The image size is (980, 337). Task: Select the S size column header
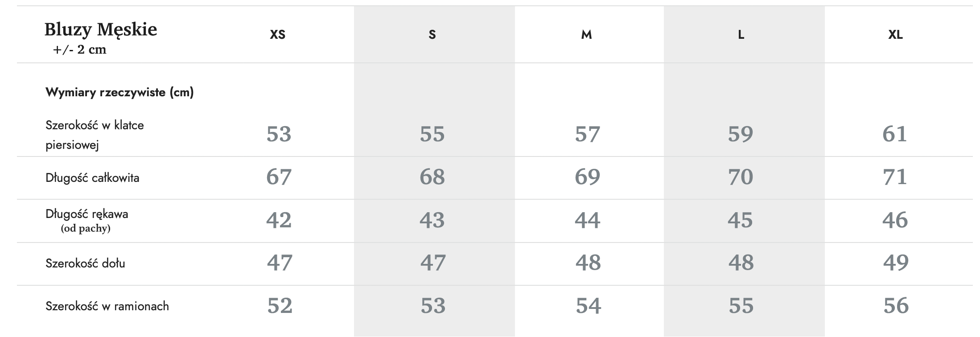432,35
